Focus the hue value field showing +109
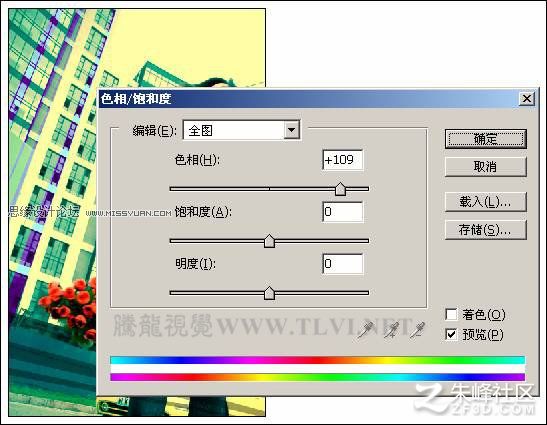The width and height of the screenshot is (547, 425). [343, 160]
